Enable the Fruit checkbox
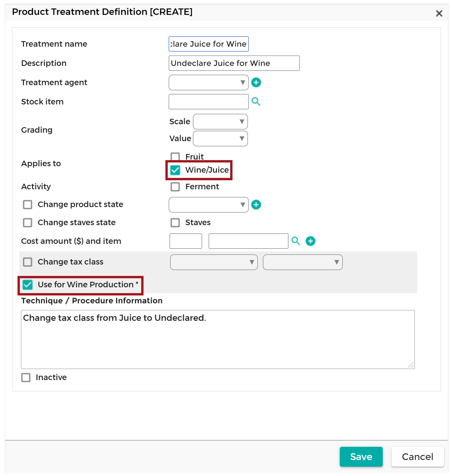451x476 pixels. [x=175, y=157]
